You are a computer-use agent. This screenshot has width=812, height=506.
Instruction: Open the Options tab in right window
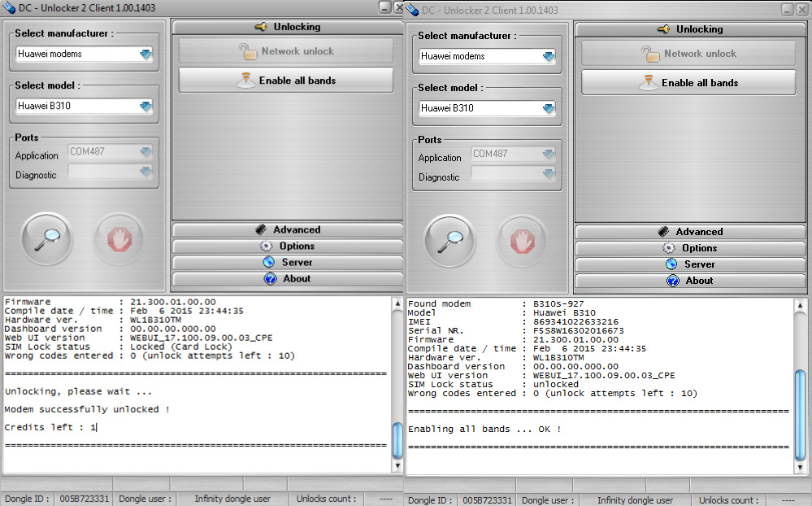[690, 248]
